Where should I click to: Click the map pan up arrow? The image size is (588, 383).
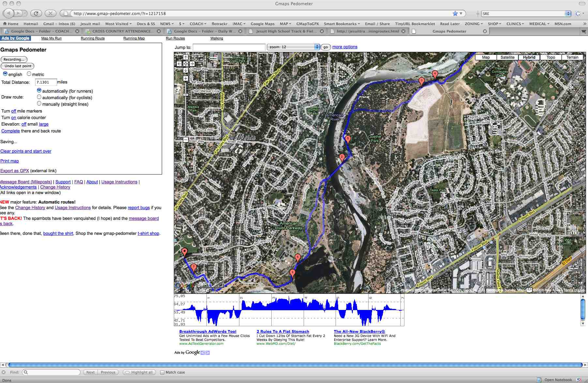(x=186, y=57)
